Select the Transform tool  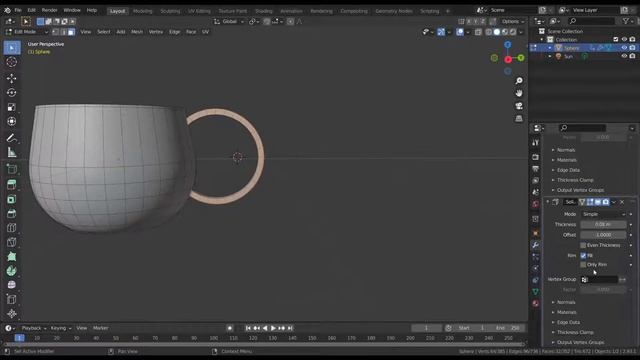click(12, 121)
